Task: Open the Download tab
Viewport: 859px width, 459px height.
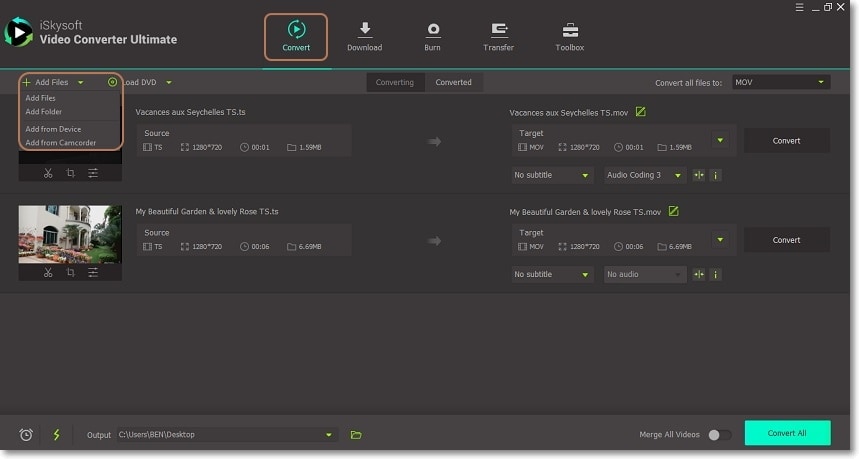Action: click(364, 36)
